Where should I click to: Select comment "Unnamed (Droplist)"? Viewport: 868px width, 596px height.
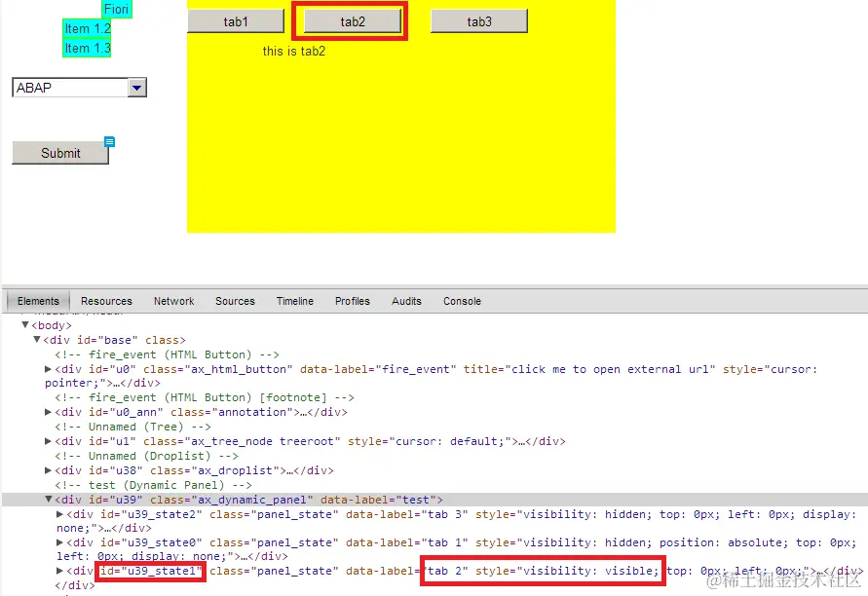[x=146, y=456]
